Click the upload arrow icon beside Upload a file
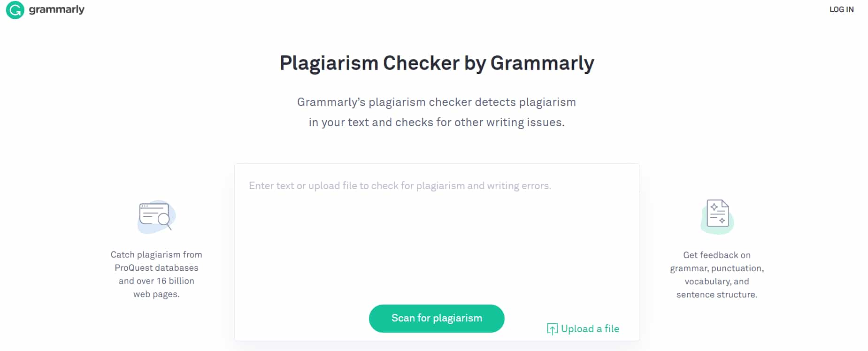The height and width of the screenshot is (351, 868). pos(553,328)
